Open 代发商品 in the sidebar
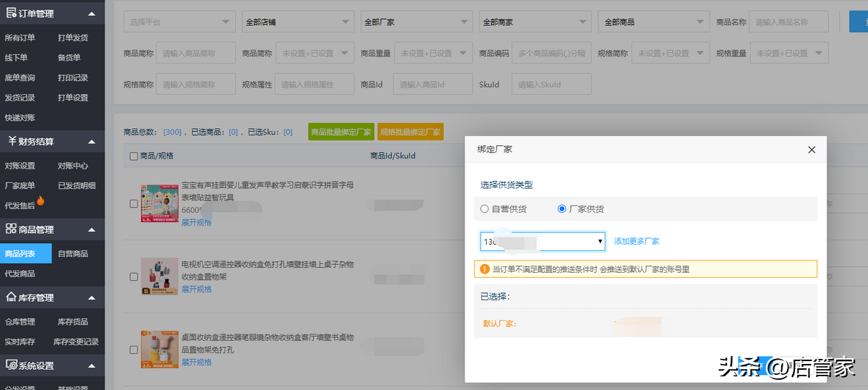The image size is (868, 390). point(20,274)
